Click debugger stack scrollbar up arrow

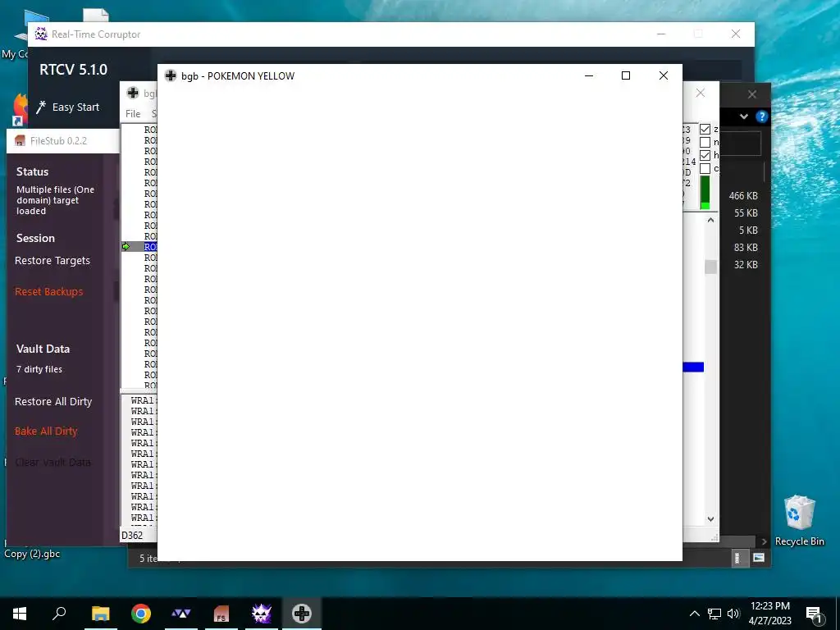click(x=710, y=220)
